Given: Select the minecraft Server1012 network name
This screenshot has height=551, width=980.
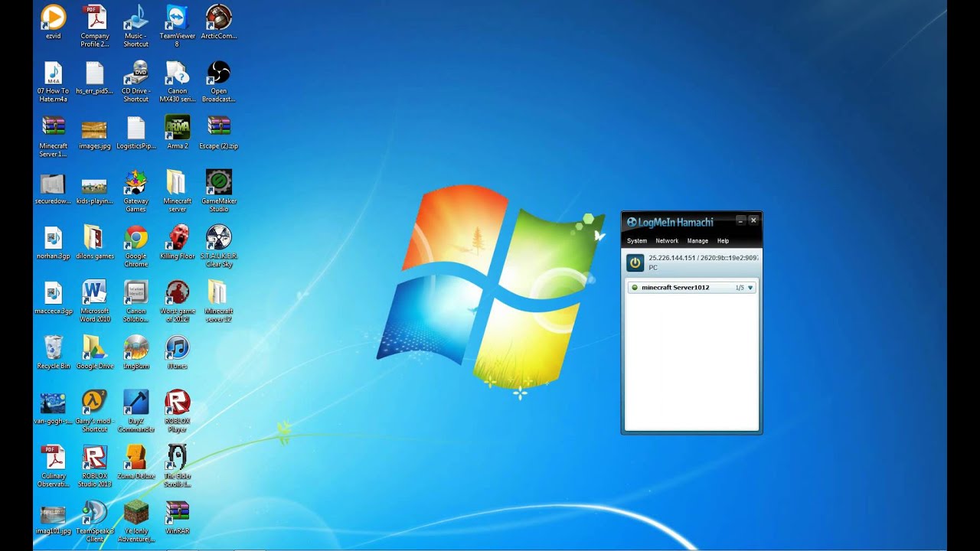Looking at the screenshot, I should (x=675, y=288).
